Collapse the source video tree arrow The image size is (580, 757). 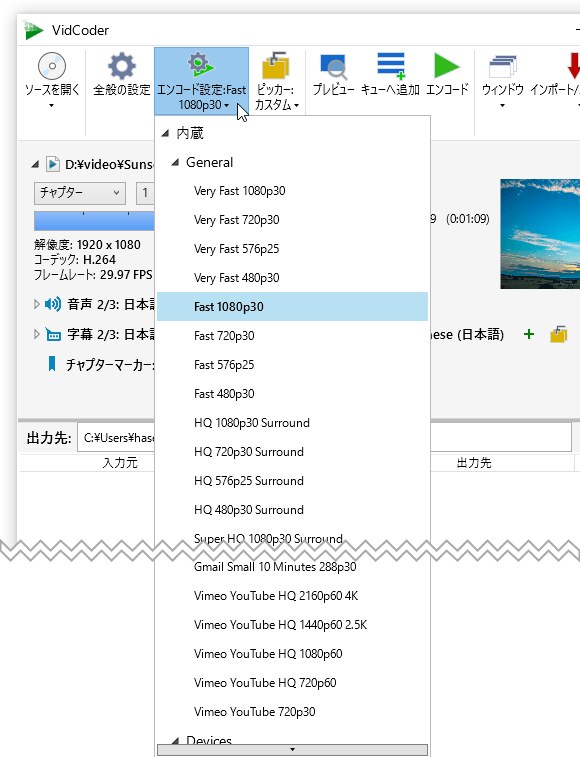(35, 164)
